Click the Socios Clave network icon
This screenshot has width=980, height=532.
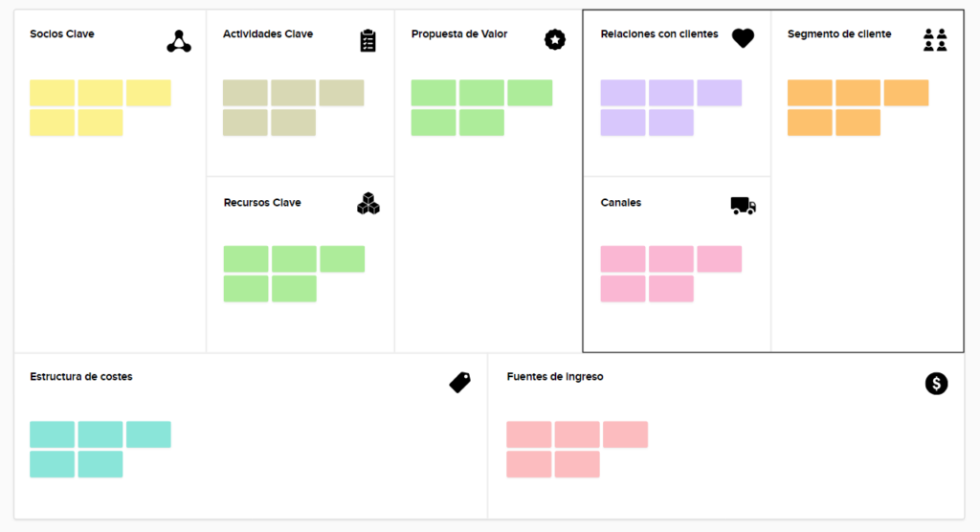178,41
